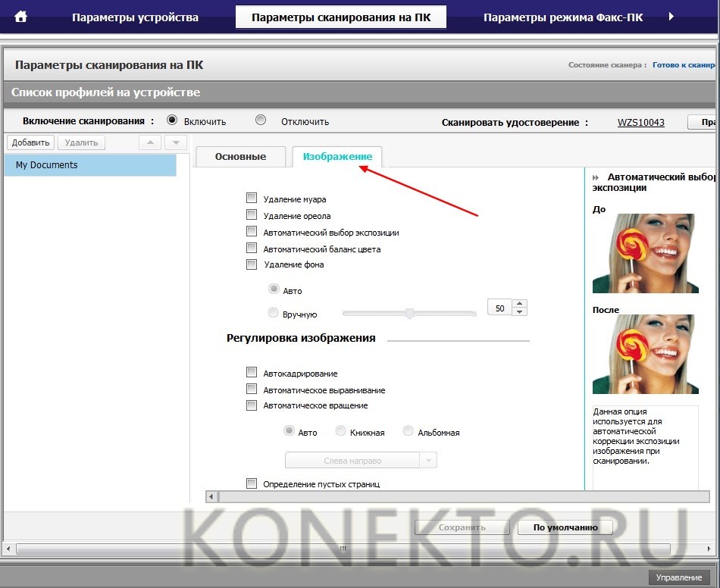Image resolution: width=720 pixels, height=588 pixels.
Task: Increase the background removal value with spinner up
Action: [x=519, y=304]
